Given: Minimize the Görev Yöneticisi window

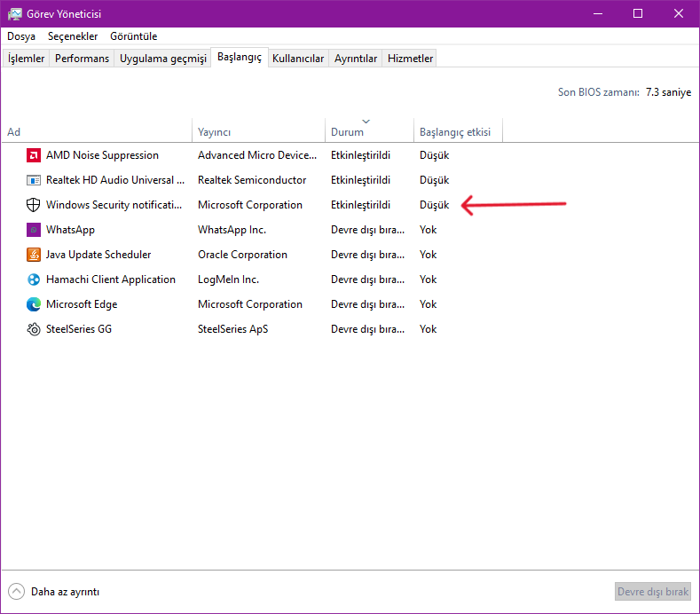Looking at the screenshot, I should coord(598,14).
